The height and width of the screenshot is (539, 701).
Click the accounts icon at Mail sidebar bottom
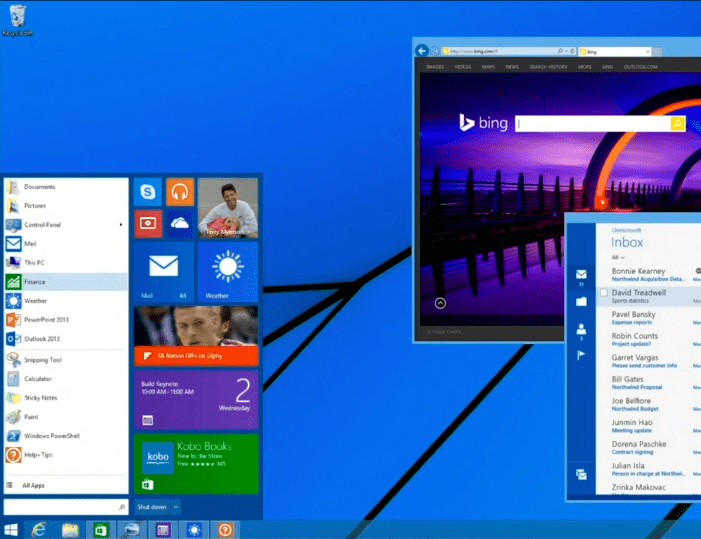click(x=581, y=474)
